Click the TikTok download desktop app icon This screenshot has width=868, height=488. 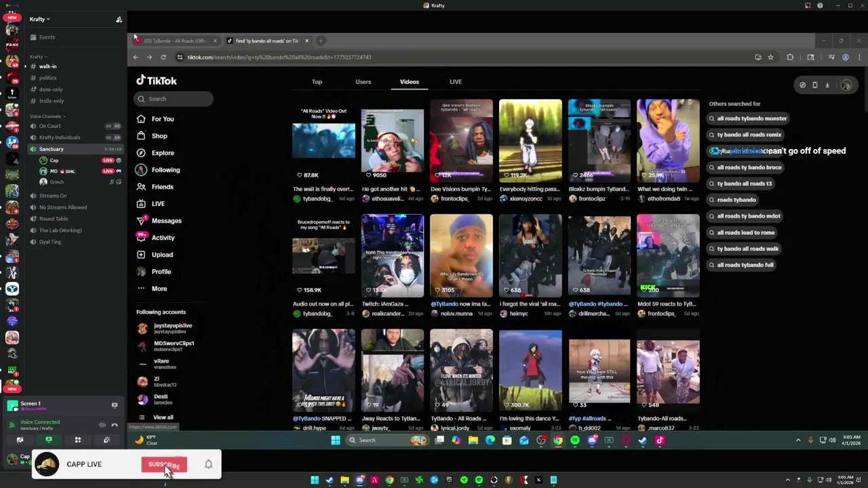tap(827, 85)
